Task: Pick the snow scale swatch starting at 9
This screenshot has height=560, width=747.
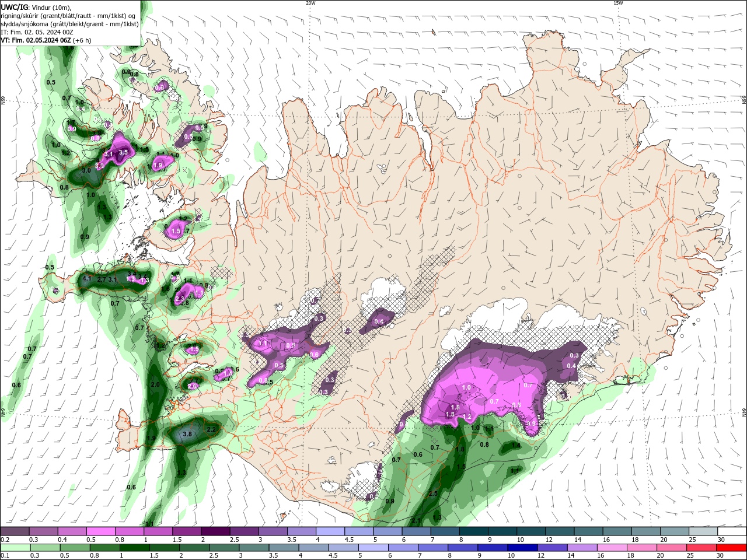Action: (501, 531)
